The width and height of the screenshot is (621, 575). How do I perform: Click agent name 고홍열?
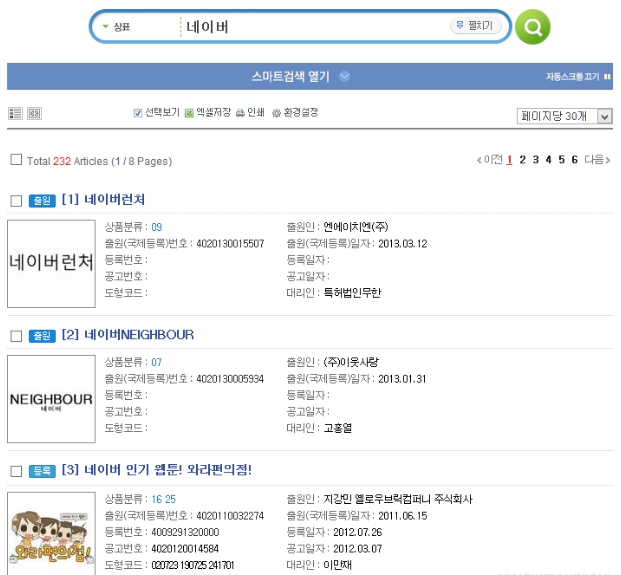click(338, 428)
